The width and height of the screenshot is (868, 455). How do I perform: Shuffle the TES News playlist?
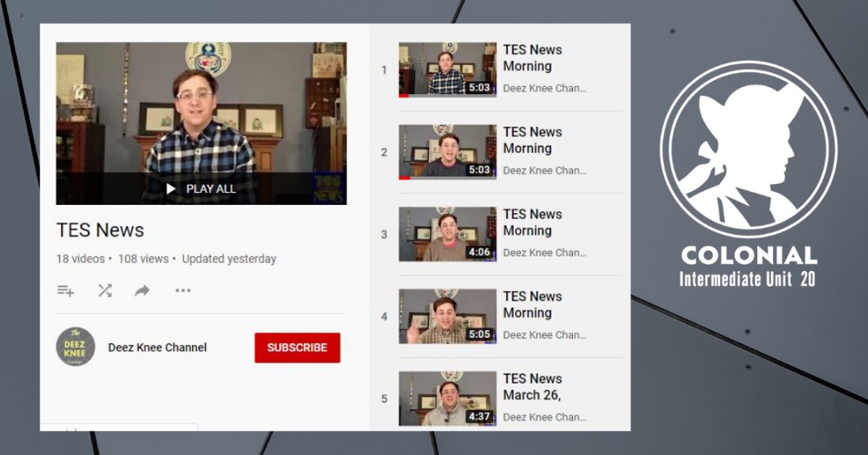pyautogui.click(x=104, y=290)
